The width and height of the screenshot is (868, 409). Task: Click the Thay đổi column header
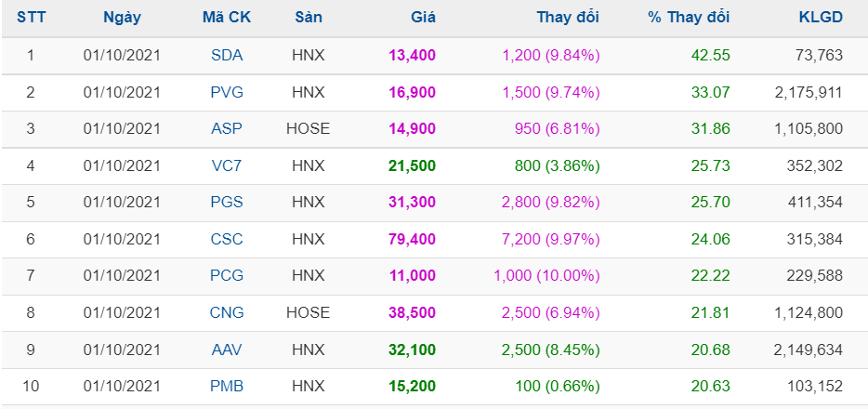[568, 18]
